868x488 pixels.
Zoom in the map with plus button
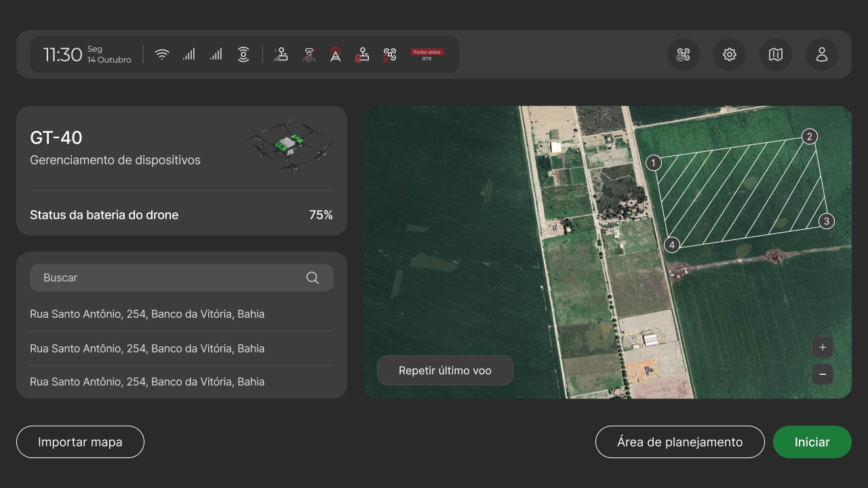coord(823,347)
